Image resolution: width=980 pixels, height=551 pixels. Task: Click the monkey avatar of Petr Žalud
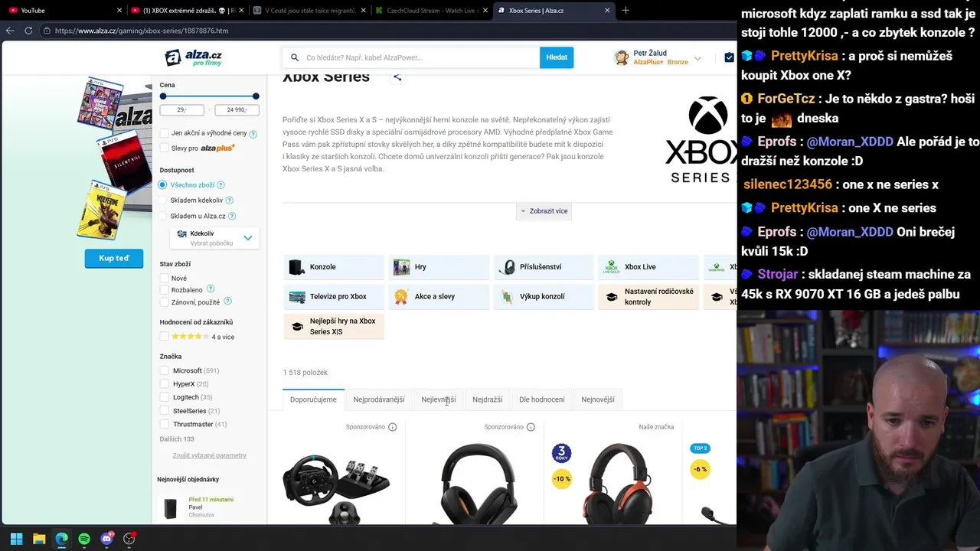click(622, 57)
